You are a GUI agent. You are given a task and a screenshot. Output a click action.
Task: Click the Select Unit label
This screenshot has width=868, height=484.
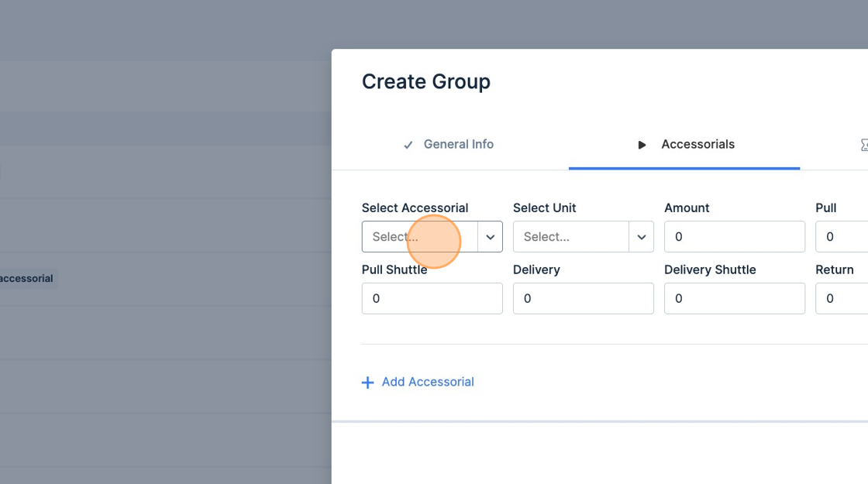click(x=545, y=208)
